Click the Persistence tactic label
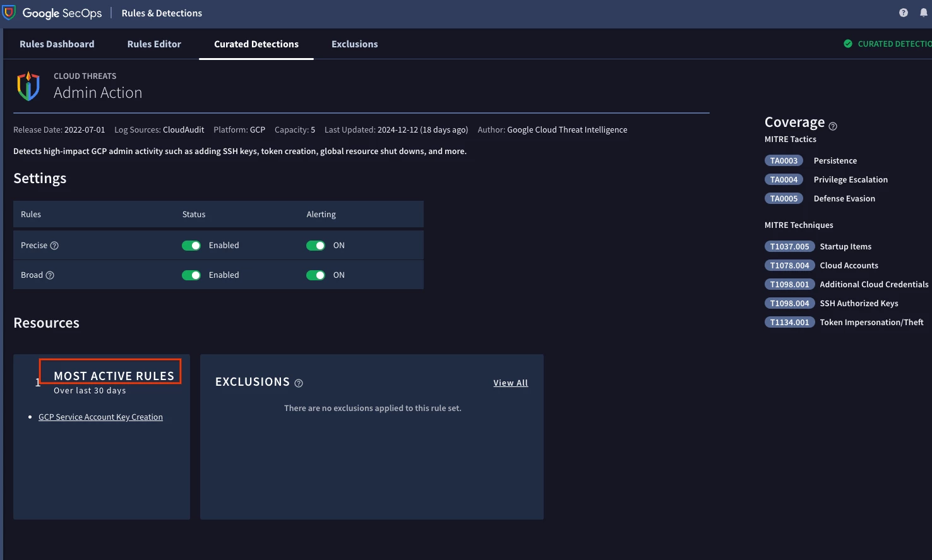This screenshot has width=932, height=560. pyautogui.click(x=835, y=161)
